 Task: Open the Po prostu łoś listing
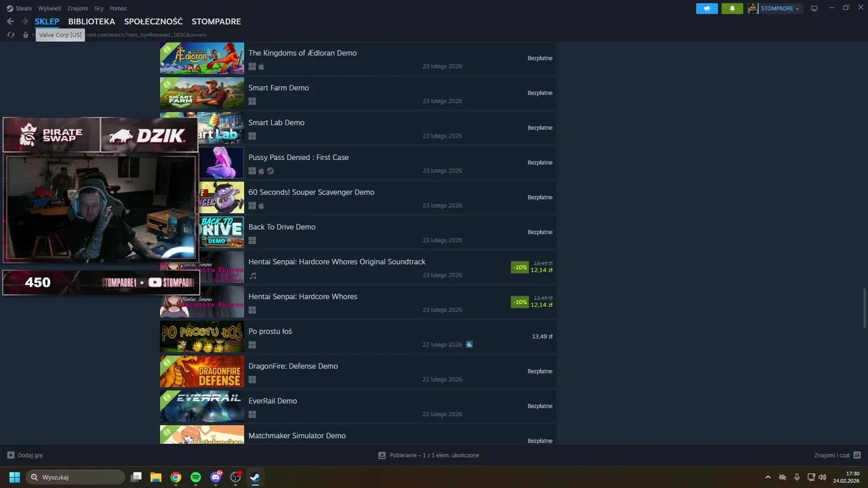[x=358, y=337]
